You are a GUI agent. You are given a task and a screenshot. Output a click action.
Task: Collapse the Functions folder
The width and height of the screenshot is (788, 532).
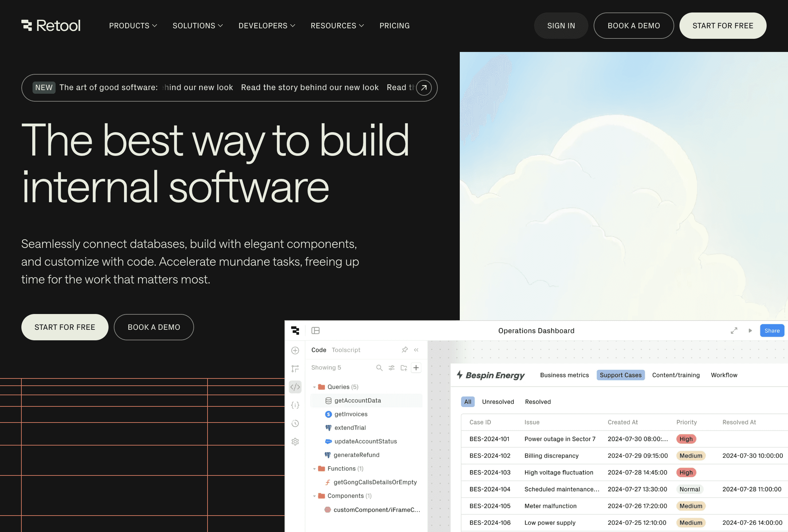point(314,469)
